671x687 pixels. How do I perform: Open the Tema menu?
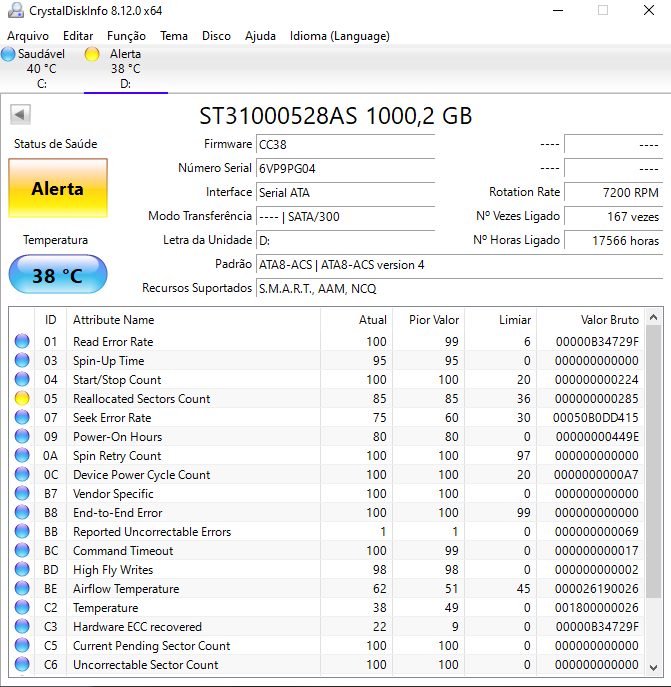tap(174, 36)
